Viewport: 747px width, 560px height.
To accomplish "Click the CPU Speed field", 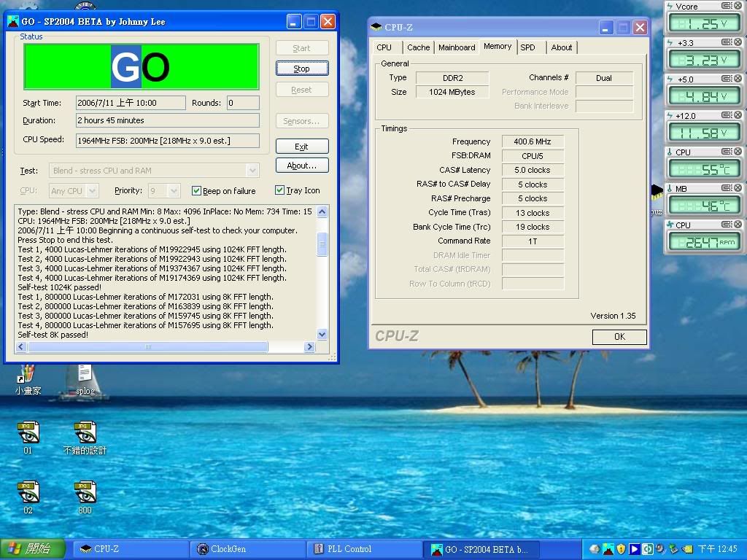I will pos(168,141).
